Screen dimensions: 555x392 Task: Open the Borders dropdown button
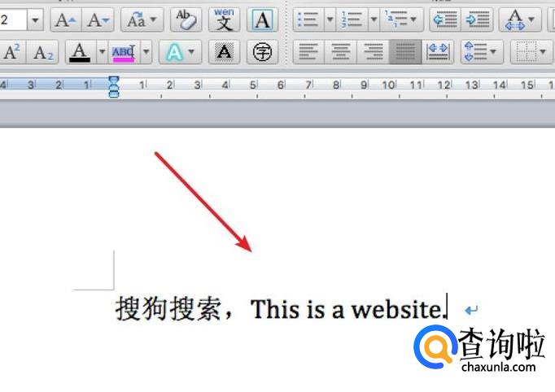531,52
